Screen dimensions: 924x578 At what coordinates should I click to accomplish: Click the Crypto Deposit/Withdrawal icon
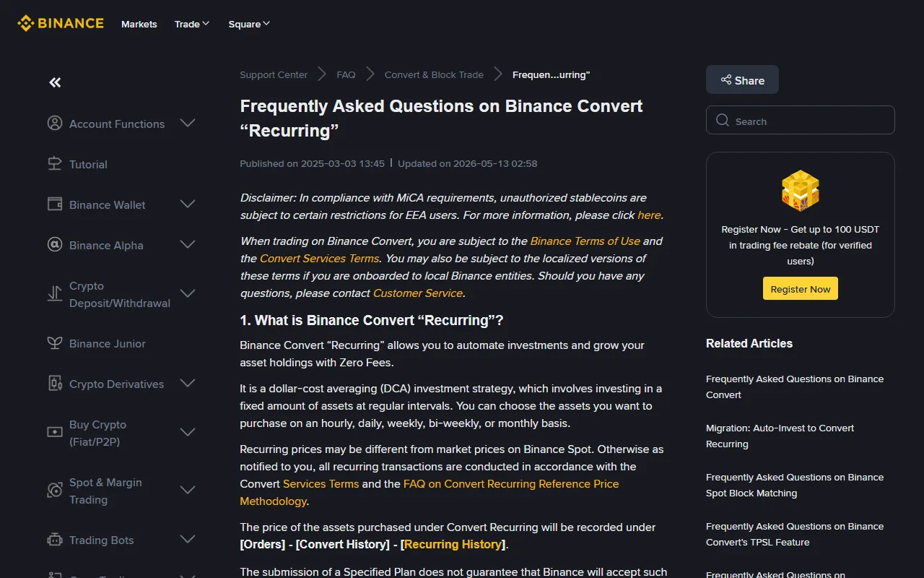(55, 293)
